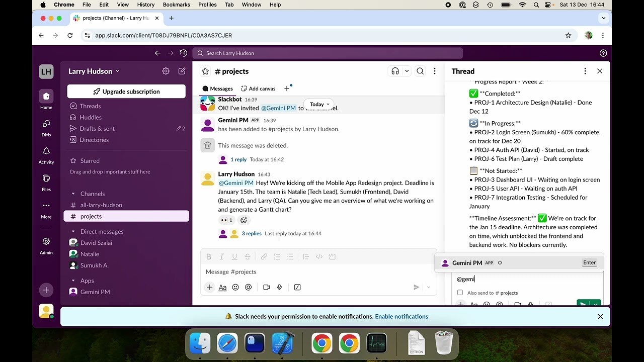
Task: Toggle the star on projects channel
Action: coord(205,71)
